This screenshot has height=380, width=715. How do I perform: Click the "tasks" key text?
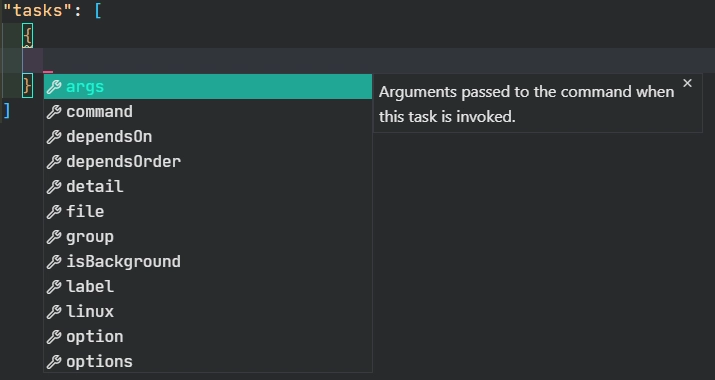(37, 10)
